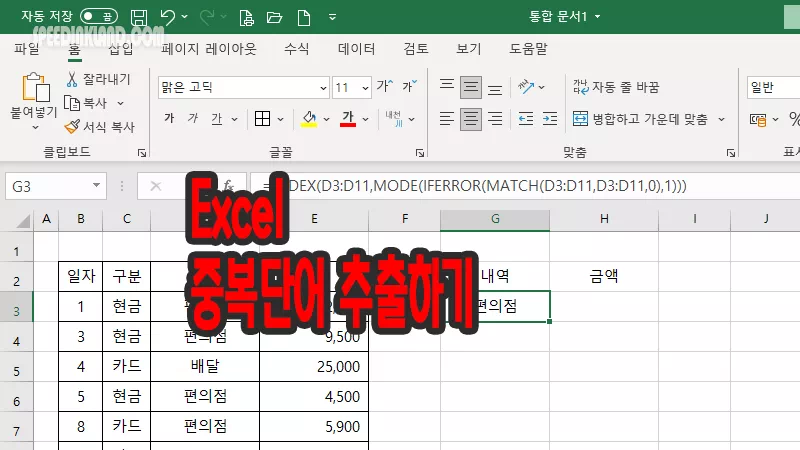Select the Cut (잘라내기) scissors icon
Screen dimensions: 800x450
[x=73, y=79]
